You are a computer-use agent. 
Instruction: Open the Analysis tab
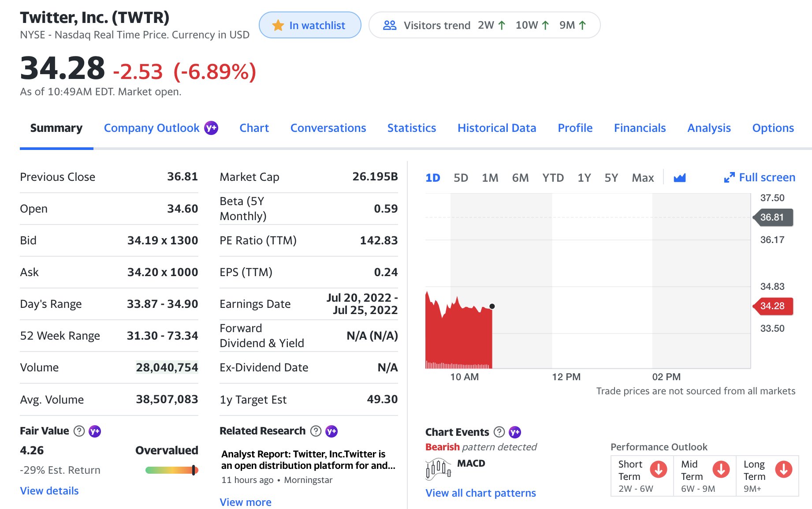point(709,128)
